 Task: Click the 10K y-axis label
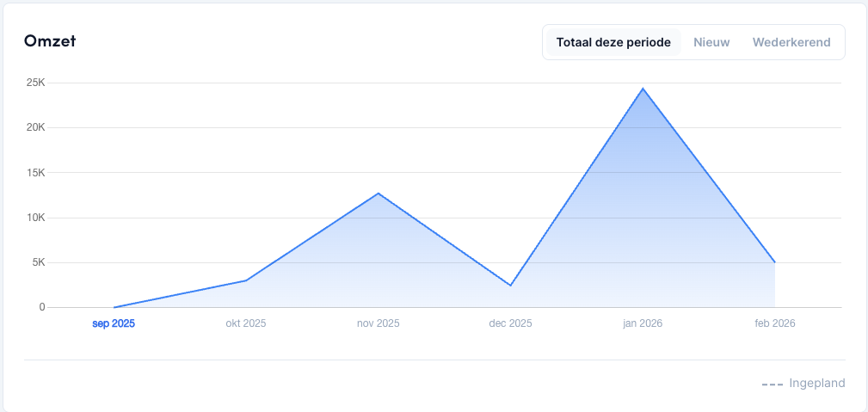pos(35,218)
